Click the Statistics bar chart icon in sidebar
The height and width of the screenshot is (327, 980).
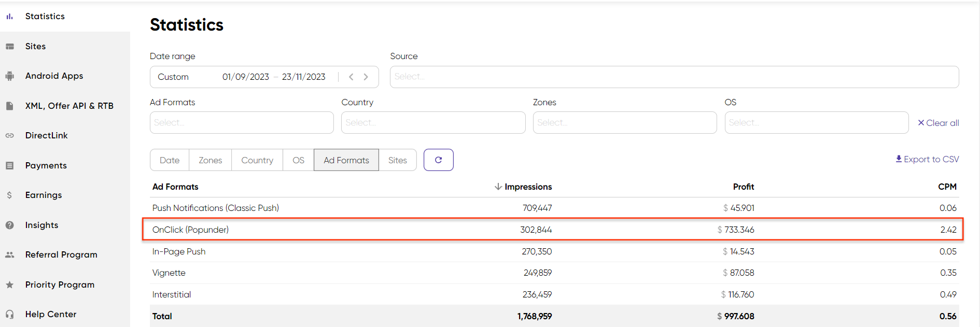point(9,17)
